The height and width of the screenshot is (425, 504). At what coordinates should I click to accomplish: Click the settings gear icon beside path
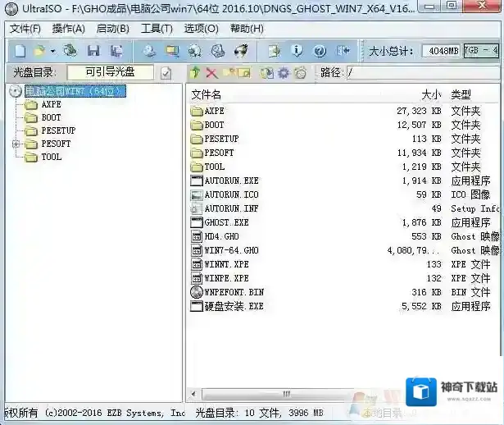[x=284, y=73]
